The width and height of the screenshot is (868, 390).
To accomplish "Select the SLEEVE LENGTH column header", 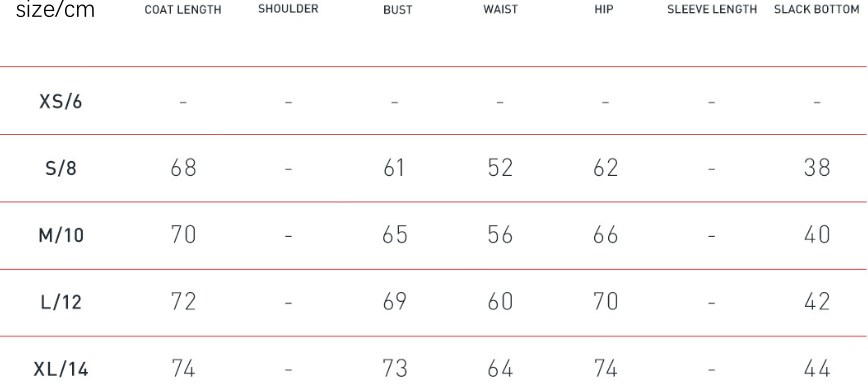I will tap(712, 9).
